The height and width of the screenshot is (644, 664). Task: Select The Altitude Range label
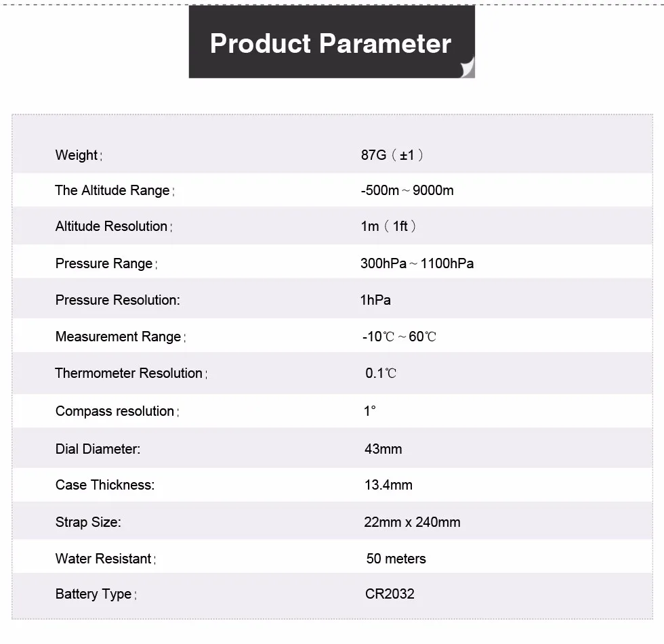[x=113, y=190]
